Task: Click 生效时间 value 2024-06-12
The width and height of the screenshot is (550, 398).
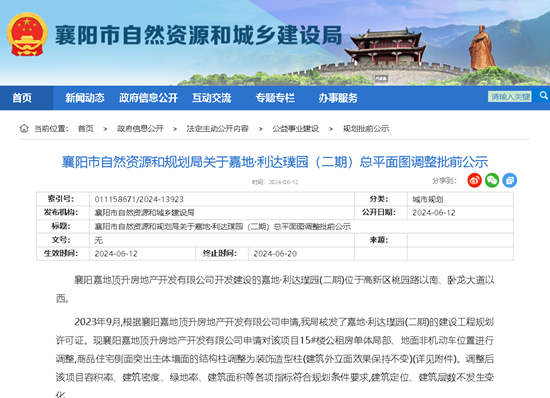Action: [x=116, y=254]
